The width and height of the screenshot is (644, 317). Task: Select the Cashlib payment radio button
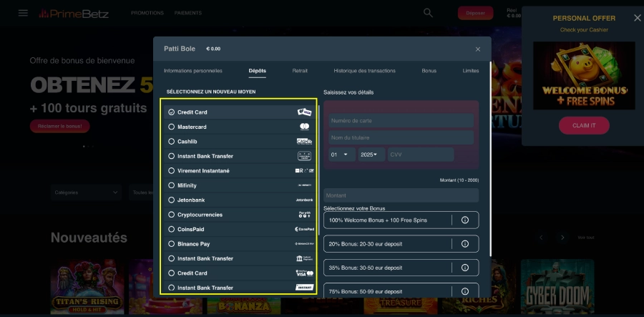171,142
